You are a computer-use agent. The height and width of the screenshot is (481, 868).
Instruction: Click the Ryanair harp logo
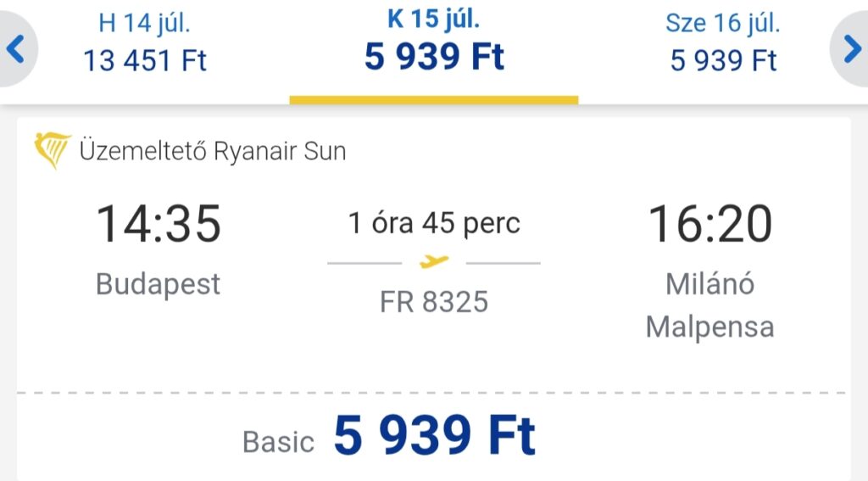[52, 150]
